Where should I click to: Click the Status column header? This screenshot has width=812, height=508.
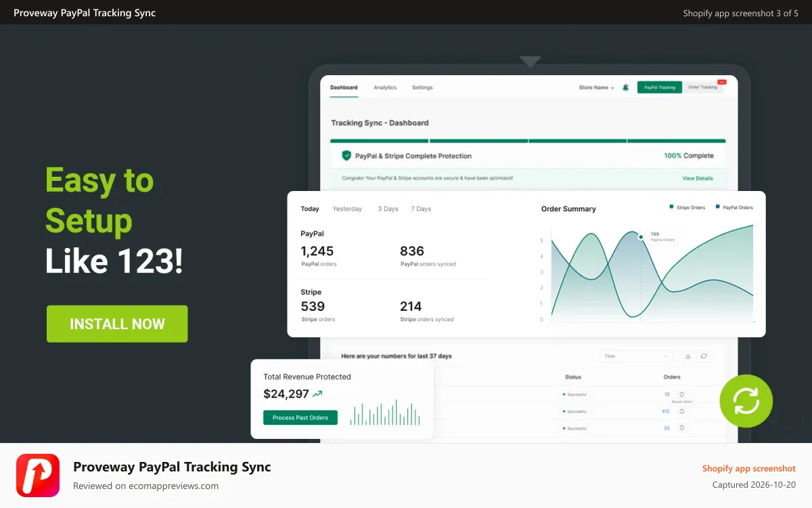(573, 377)
